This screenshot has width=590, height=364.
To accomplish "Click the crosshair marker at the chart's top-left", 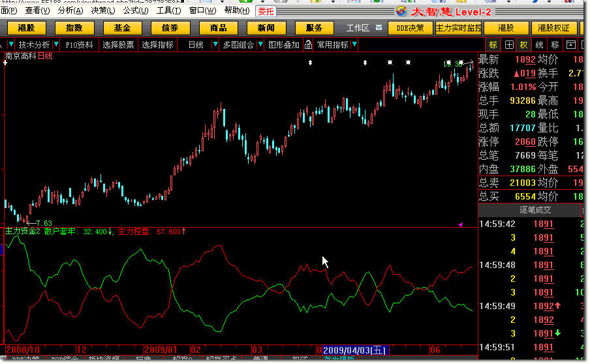I will click(5, 63).
